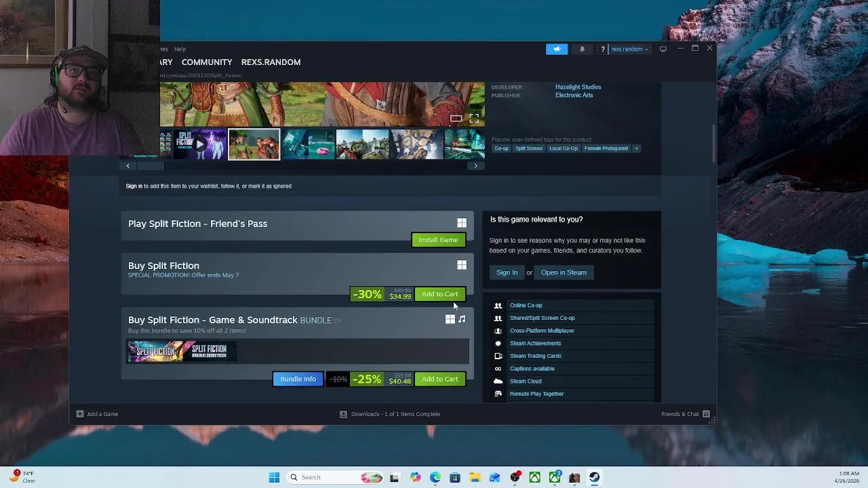The height and width of the screenshot is (488, 868).
Task: Select the highlighted two-characters screenshot thumbnail
Action: (x=254, y=144)
